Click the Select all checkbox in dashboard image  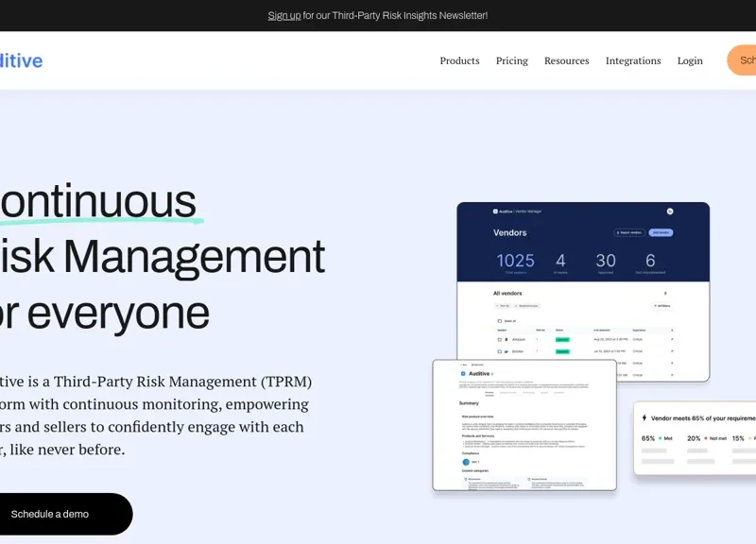pos(500,321)
